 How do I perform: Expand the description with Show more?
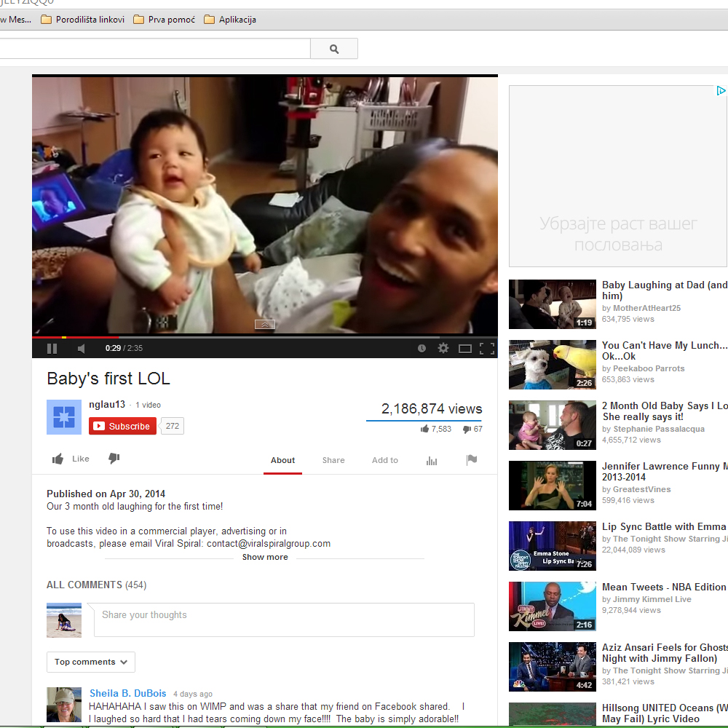tap(265, 557)
